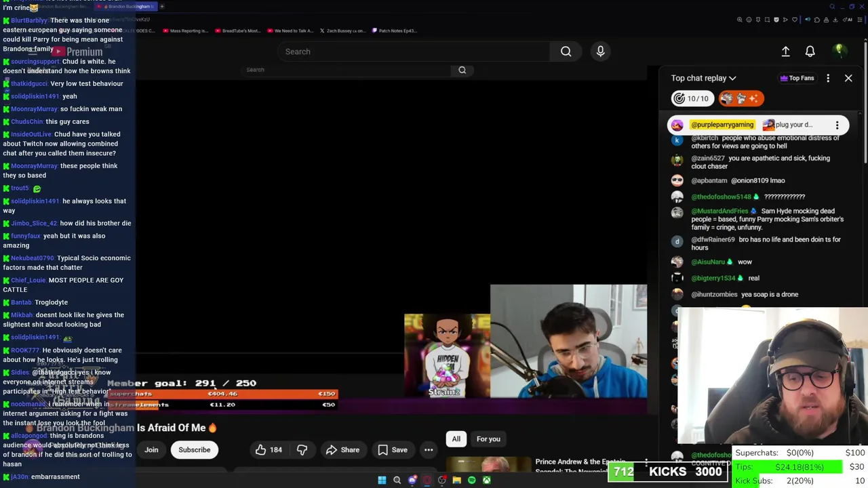Open the upload/create icon in YouTube header
This screenshot has width=868, height=488.
785,52
